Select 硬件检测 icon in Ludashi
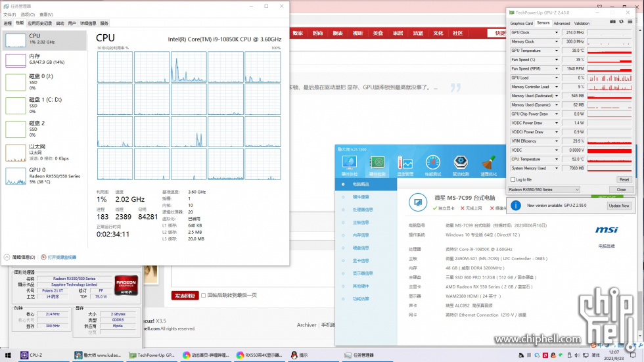 click(377, 166)
